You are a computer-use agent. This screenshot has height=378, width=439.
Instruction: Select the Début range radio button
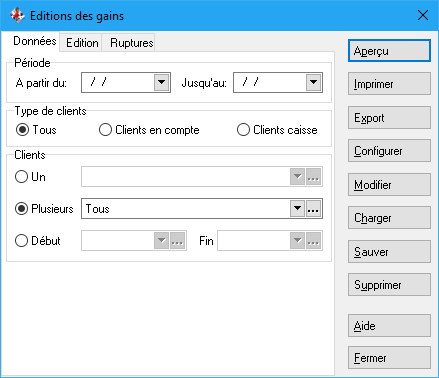coord(21,241)
